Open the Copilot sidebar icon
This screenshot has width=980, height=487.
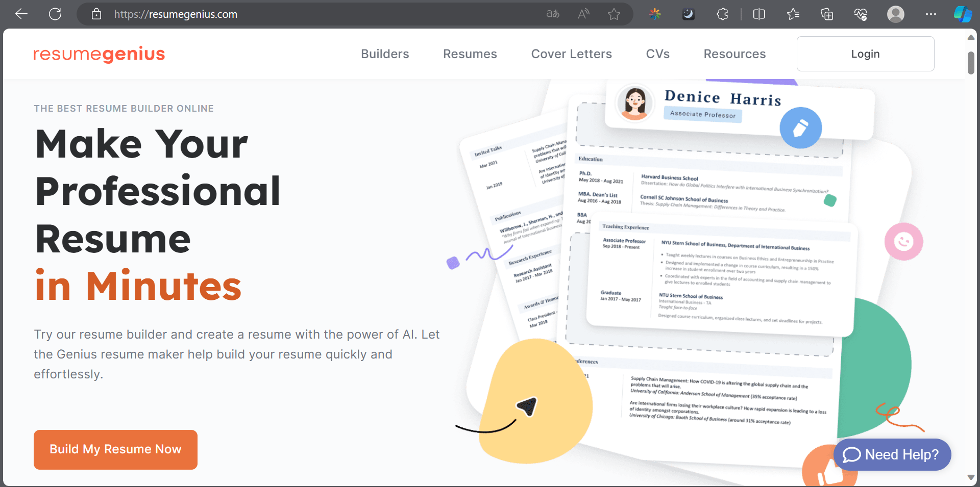(x=963, y=14)
